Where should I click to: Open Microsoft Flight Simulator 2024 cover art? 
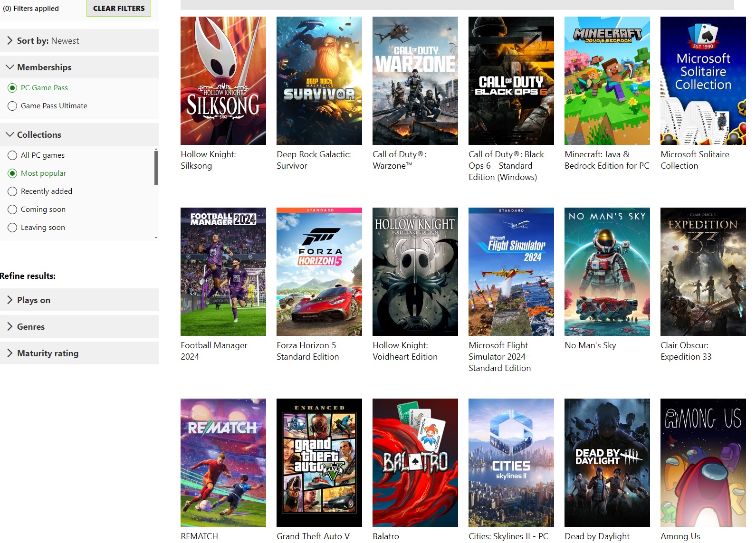511,272
